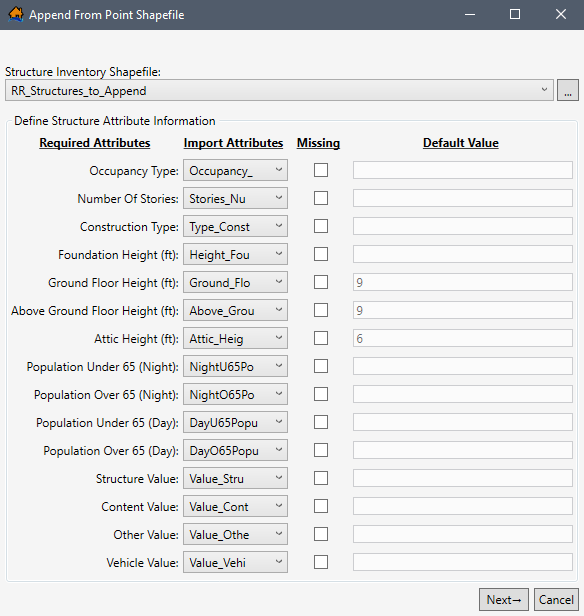This screenshot has height=616, width=584.
Task: Click the Vehicle Value default value field
Action: (x=463, y=562)
